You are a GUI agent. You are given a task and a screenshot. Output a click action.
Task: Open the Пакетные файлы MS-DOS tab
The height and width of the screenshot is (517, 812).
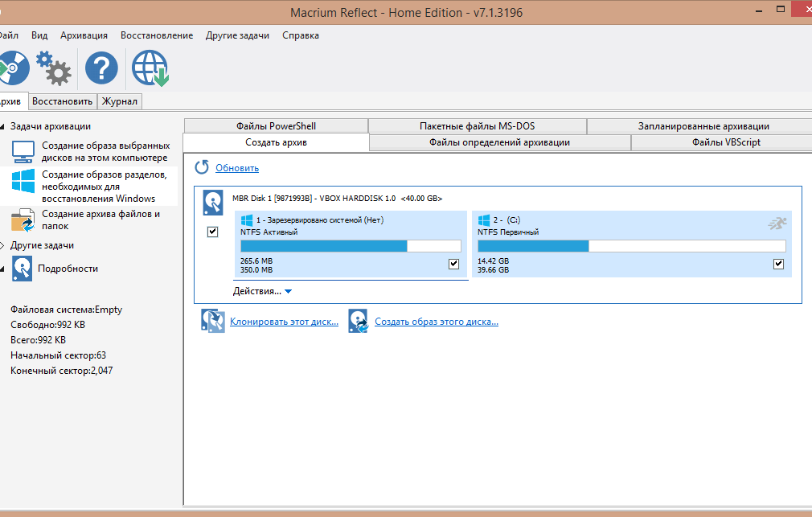click(477, 126)
